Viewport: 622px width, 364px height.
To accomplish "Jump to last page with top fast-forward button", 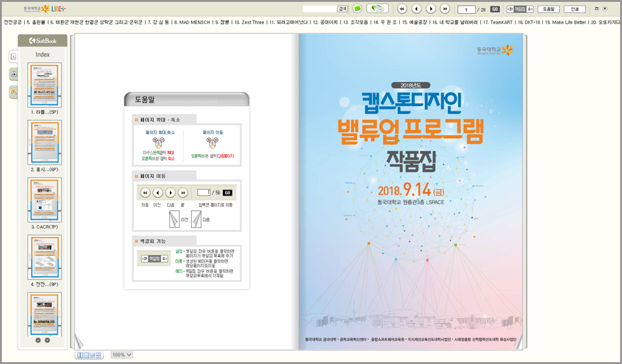I will 445,9.
